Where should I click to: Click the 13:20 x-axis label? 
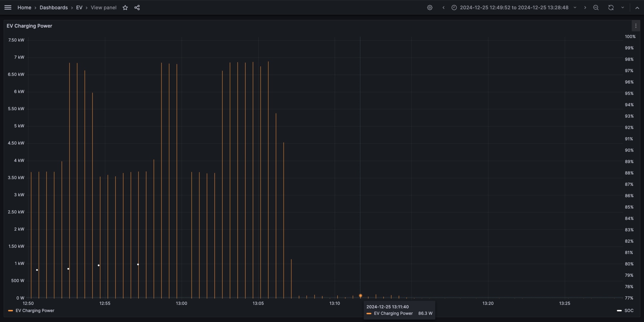pos(488,303)
